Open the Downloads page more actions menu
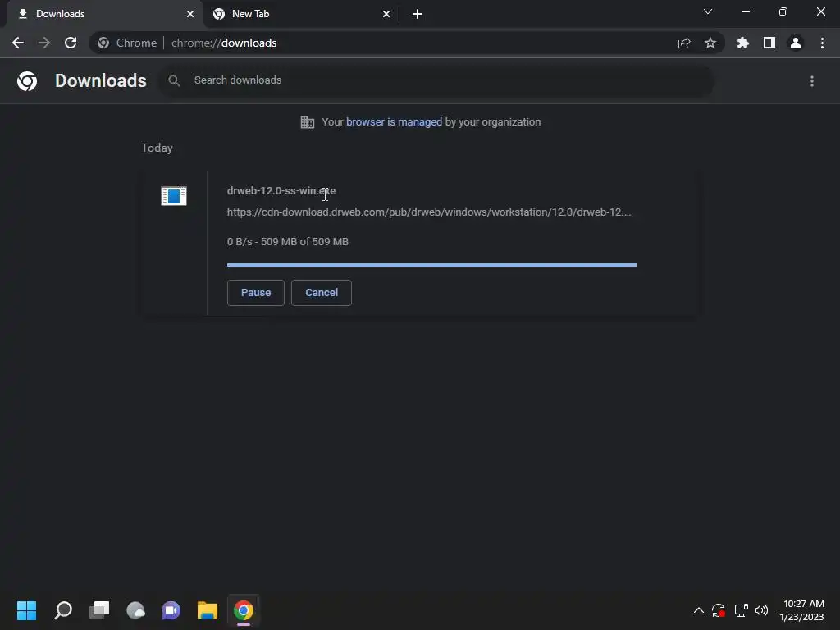 pos(812,81)
